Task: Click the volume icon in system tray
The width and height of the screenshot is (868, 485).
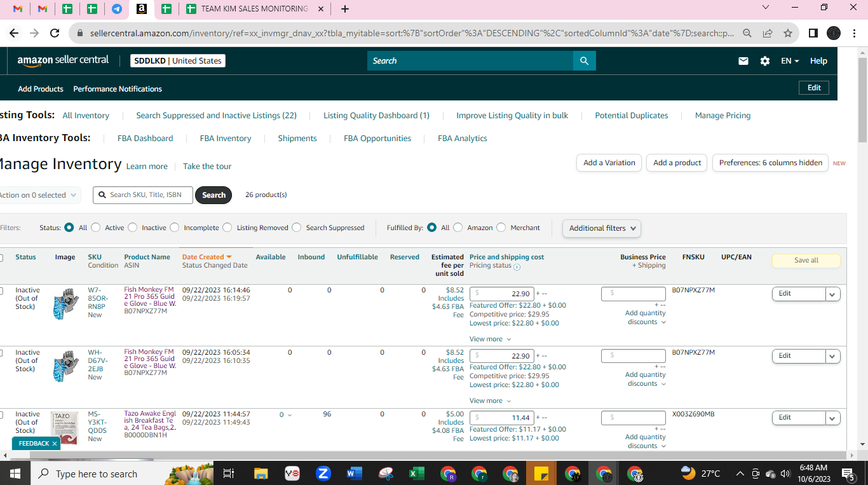Action: 785,474
